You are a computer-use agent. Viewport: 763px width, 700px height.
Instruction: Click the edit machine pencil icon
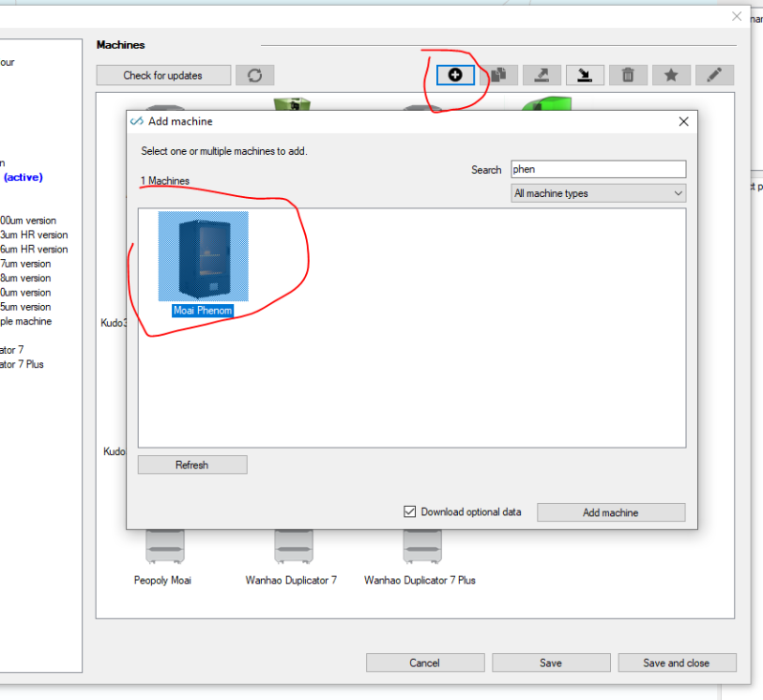[714, 75]
